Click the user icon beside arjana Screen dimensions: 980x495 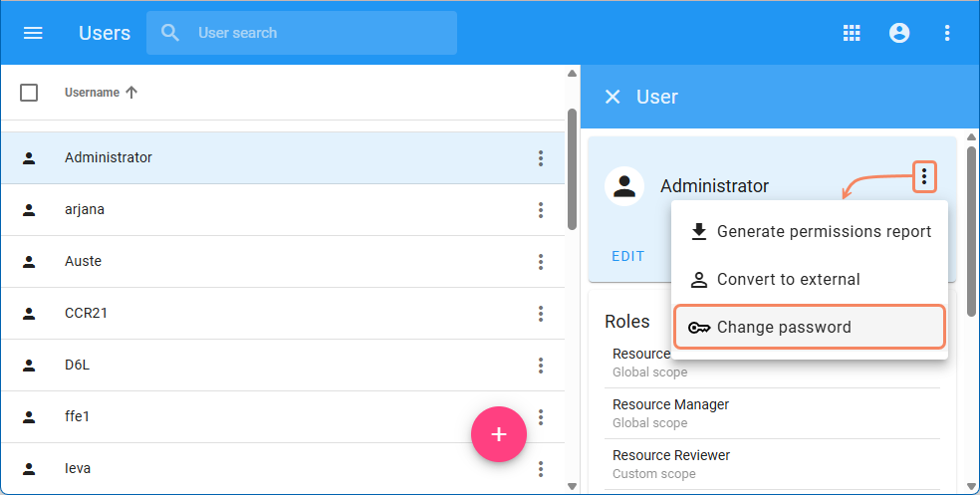click(x=29, y=210)
